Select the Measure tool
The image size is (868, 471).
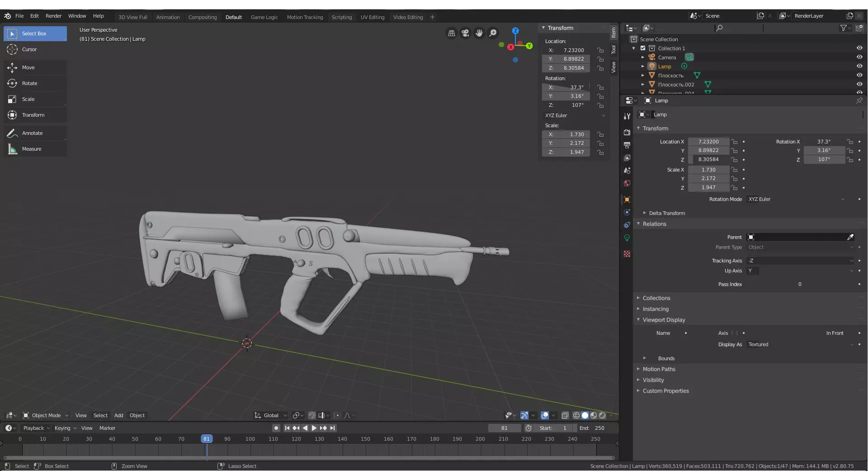[x=35, y=149]
